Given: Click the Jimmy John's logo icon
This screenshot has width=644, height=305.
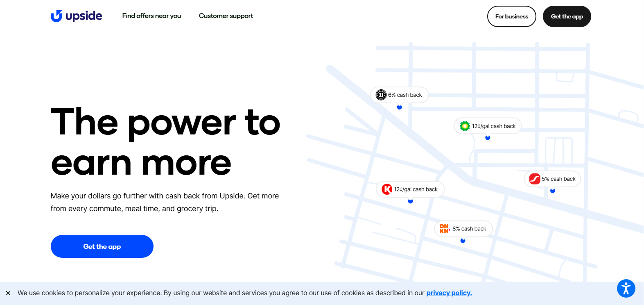Looking at the screenshot, I should pyautogui.click(x=381, y=95).
